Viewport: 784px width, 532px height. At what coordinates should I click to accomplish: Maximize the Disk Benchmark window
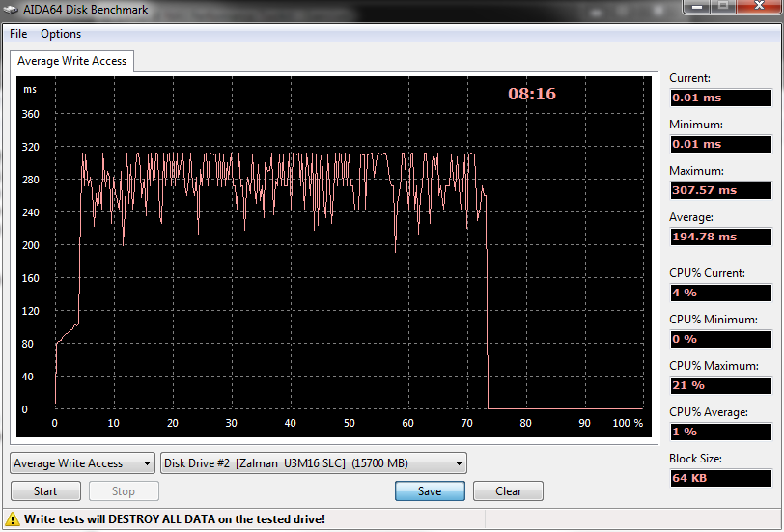[x=723, y=8]
